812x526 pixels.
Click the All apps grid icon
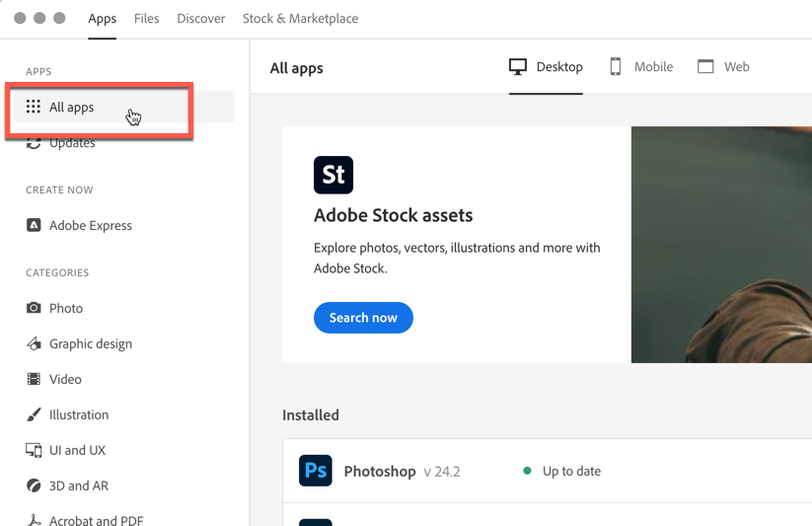click(x=34, y=107)
